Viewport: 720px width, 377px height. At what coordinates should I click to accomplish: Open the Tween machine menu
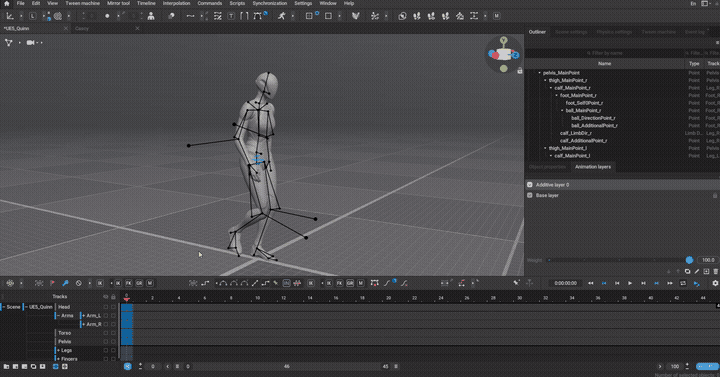82,3
